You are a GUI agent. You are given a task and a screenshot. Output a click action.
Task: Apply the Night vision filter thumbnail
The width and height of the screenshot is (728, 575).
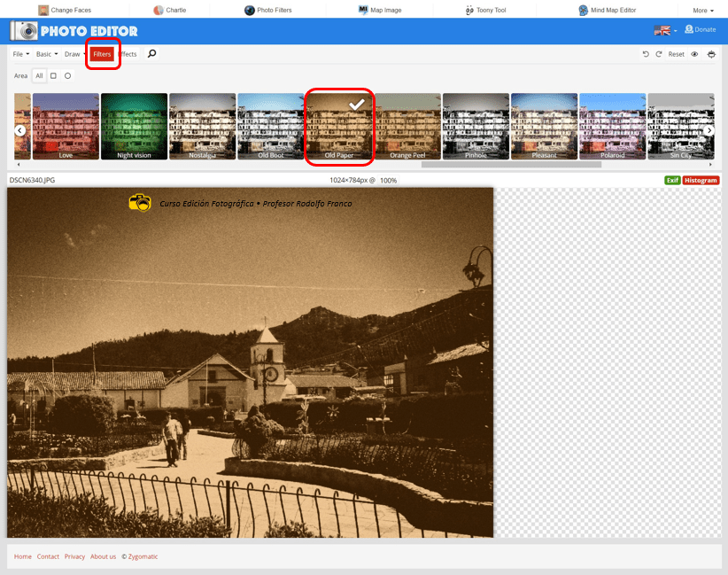coord(134,126)
